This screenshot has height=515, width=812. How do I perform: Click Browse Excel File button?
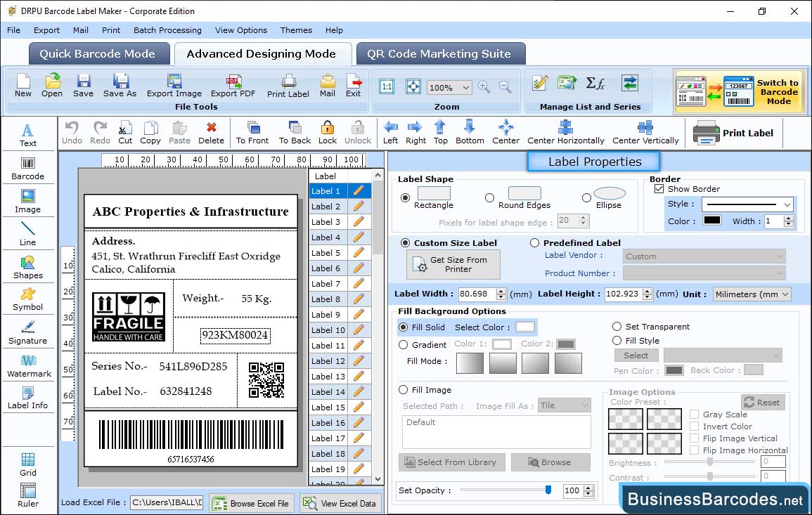tap(252, 503)
